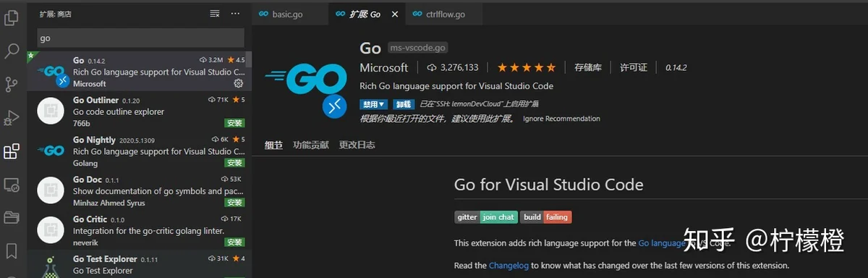Open the 功能贡献 contributions tab
The image size is (868, 278).
tap(310, 145)
